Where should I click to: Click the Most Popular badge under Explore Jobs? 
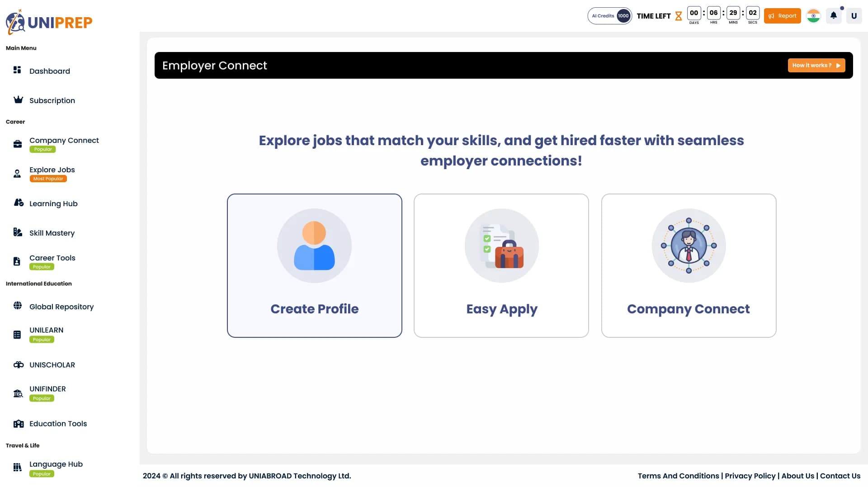pyautogui.click(x=48, y=179)
